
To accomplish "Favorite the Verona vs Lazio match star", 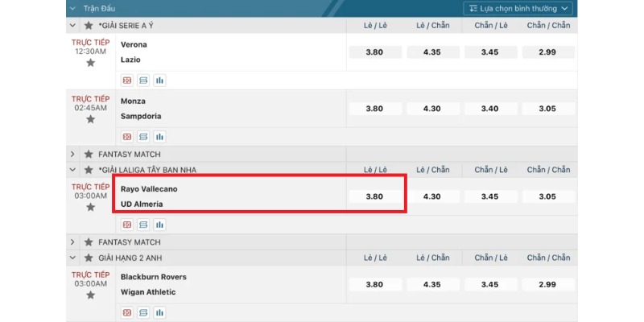I will (90, 63).
